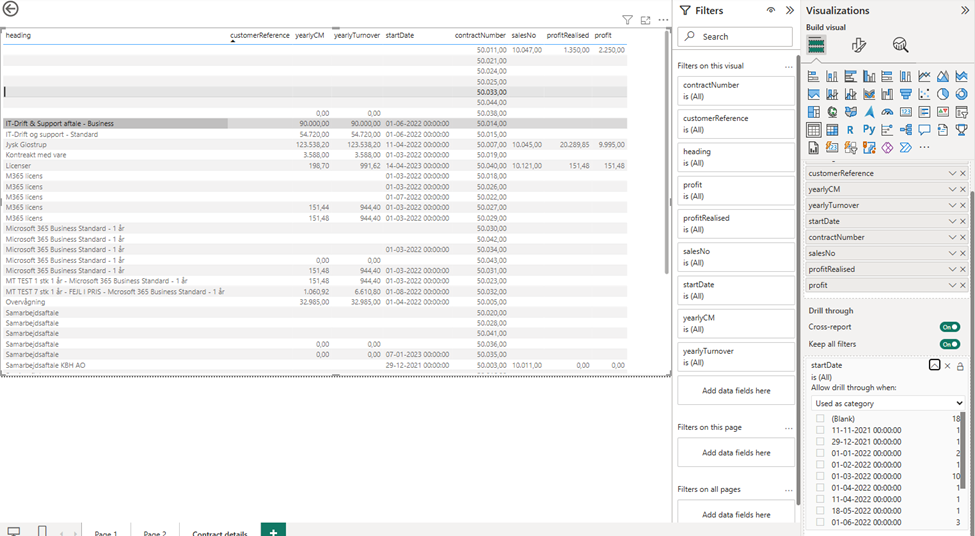Screen dimensions: 975x536
Task: Choose the trophy metrics visual
Action: (961, 130)
